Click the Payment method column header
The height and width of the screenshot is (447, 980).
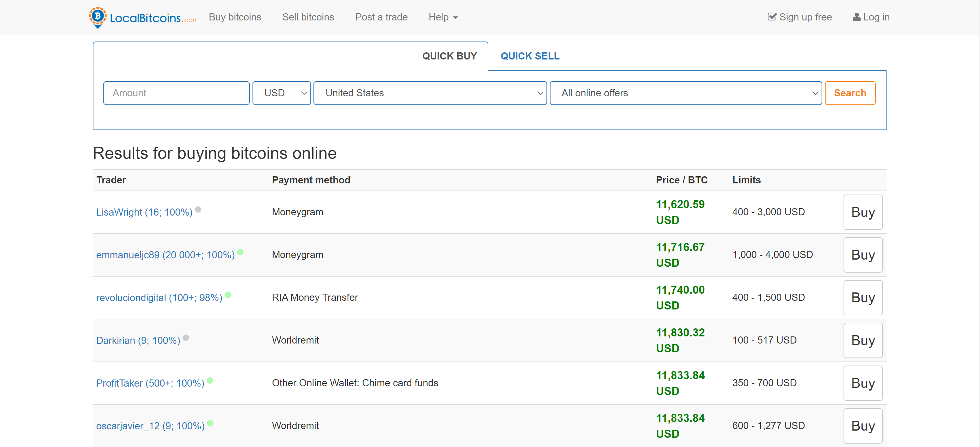click(311, 180)
